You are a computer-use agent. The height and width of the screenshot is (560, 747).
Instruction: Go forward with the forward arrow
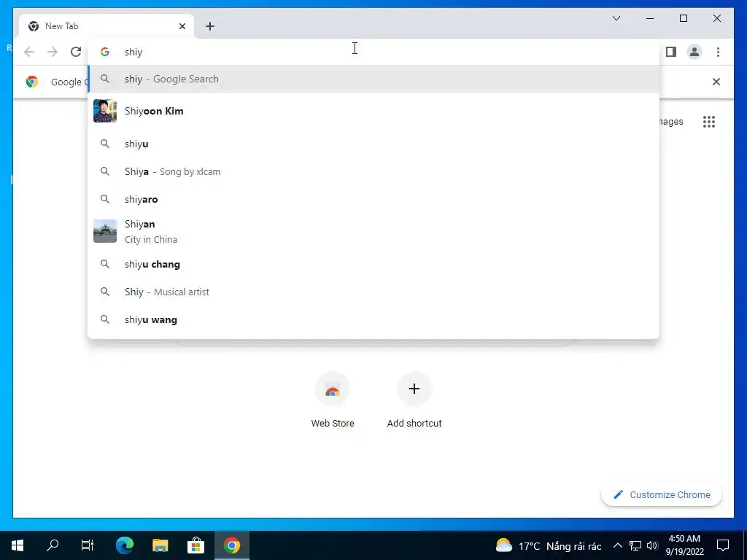(x=53, y=52)
